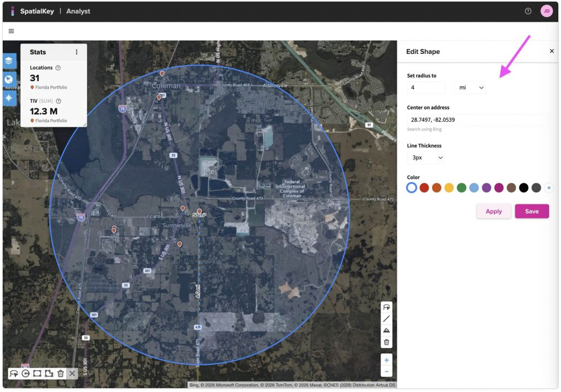Pick the polygon shape drawing tool

click(x=49, y=374)
